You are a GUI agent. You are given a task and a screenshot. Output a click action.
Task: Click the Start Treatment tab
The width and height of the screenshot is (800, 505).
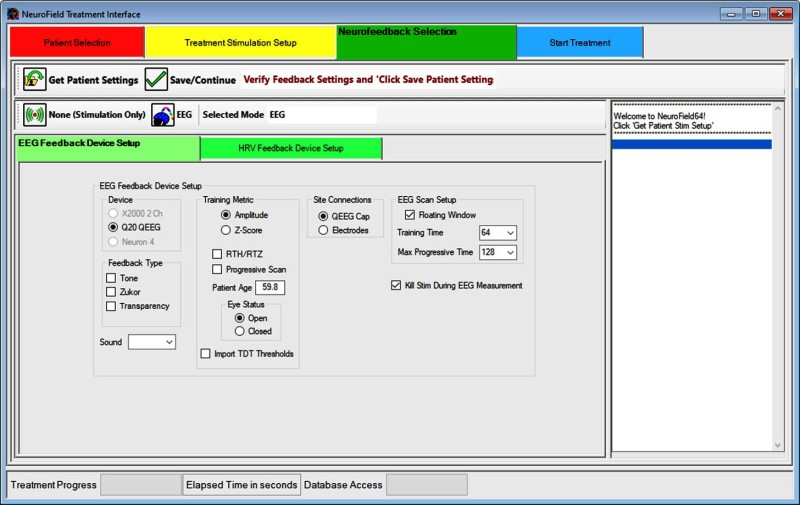[x=580, y=43]
